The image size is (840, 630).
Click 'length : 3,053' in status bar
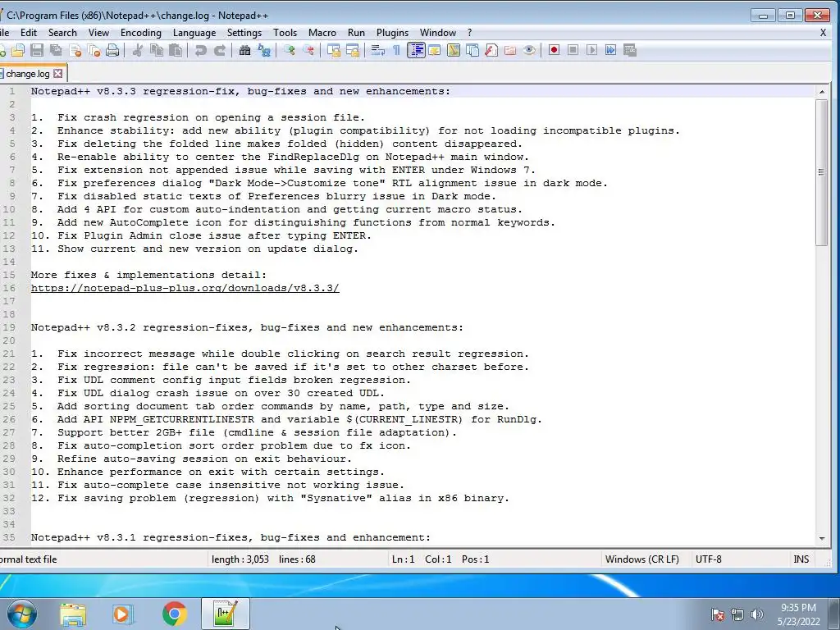click(240, 559)
